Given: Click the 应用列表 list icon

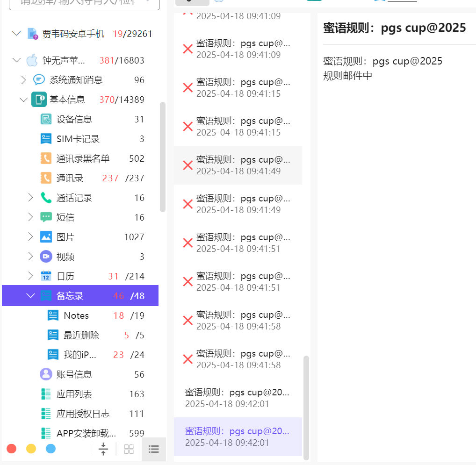Looking at the screenshot, I should point(46,394).
